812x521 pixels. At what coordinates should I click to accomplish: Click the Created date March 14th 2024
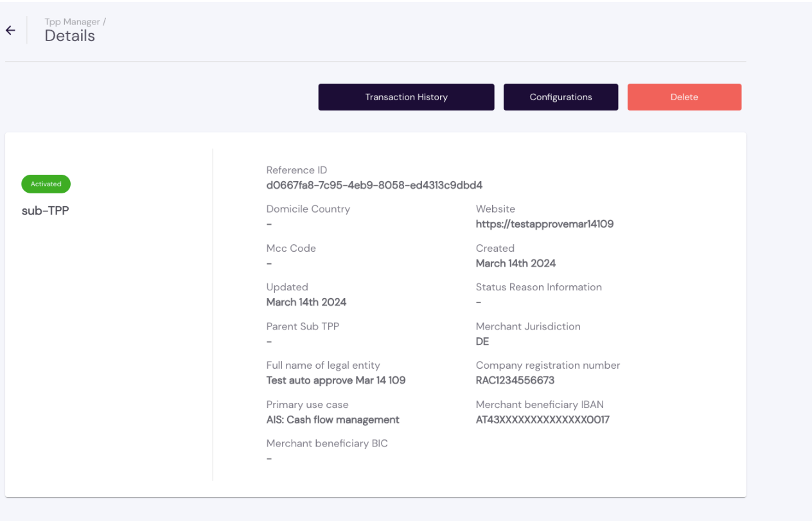515,263
